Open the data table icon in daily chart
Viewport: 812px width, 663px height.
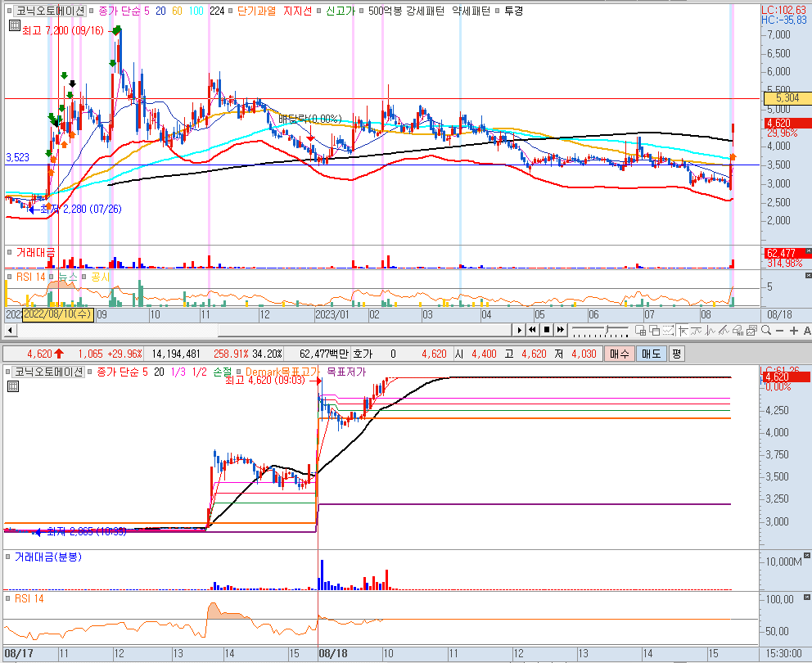(14, 25)
